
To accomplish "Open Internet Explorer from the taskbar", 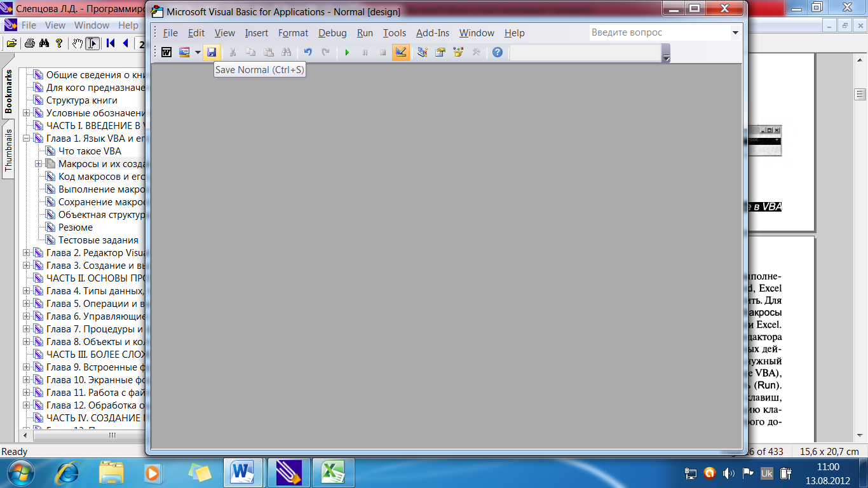I will (x=67, y=473).
